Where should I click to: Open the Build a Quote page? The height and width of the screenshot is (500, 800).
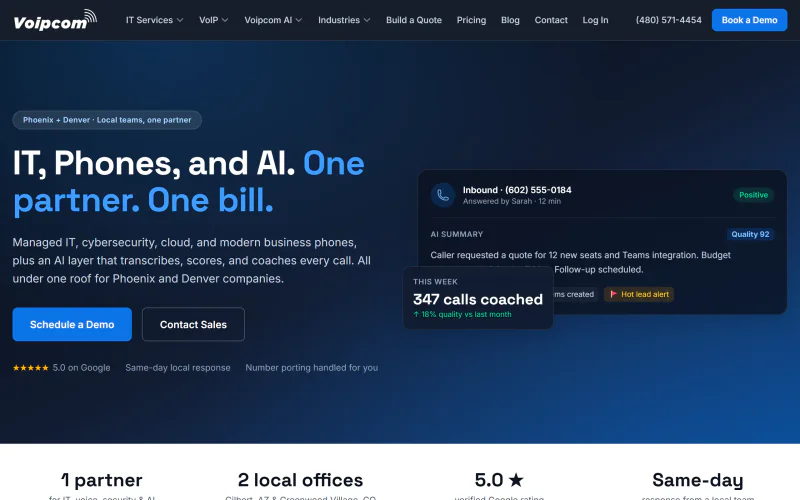pyautogui.click(x=414, y=20)
